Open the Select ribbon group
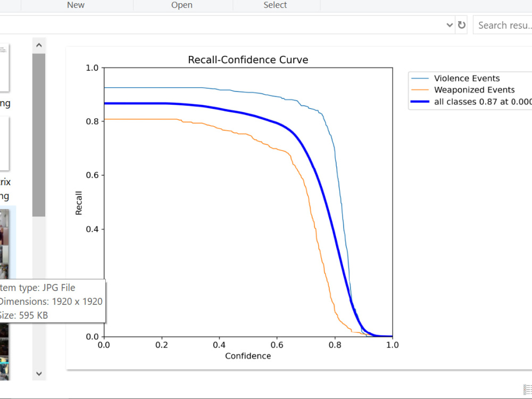 point(275,5)
